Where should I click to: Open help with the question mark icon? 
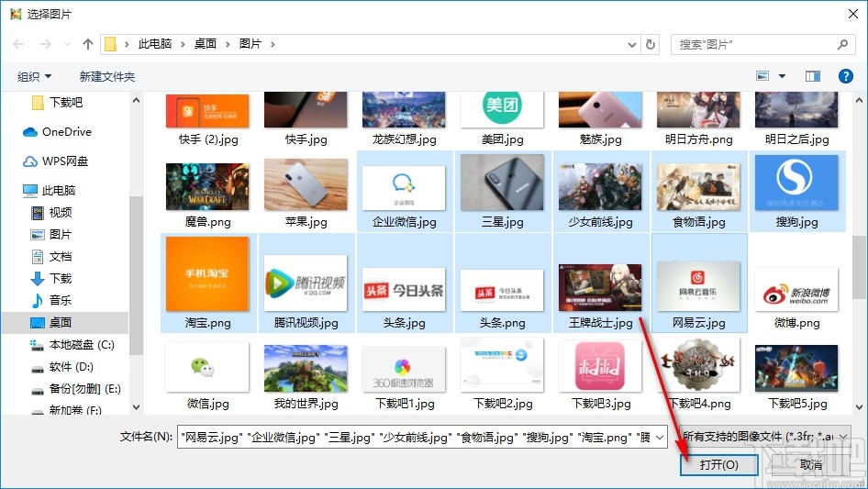tap(846, 76)
